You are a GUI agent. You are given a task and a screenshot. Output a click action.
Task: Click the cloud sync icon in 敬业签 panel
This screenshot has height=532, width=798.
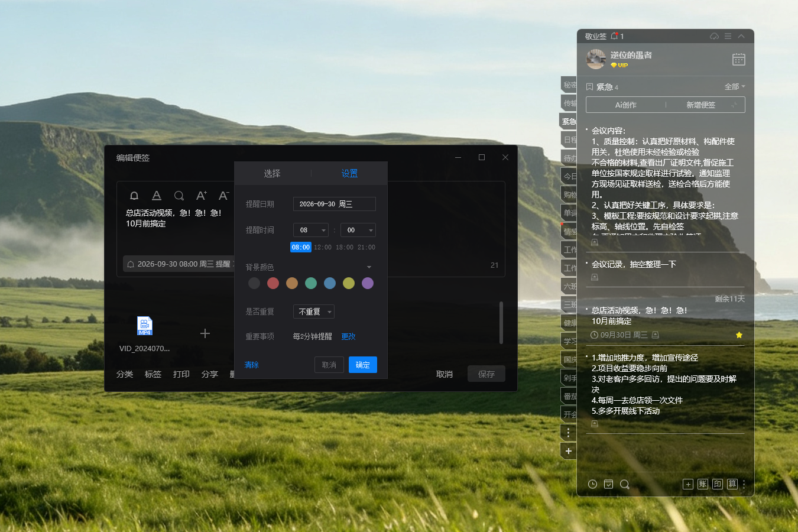pyautogui.click(x=714, y=36)
